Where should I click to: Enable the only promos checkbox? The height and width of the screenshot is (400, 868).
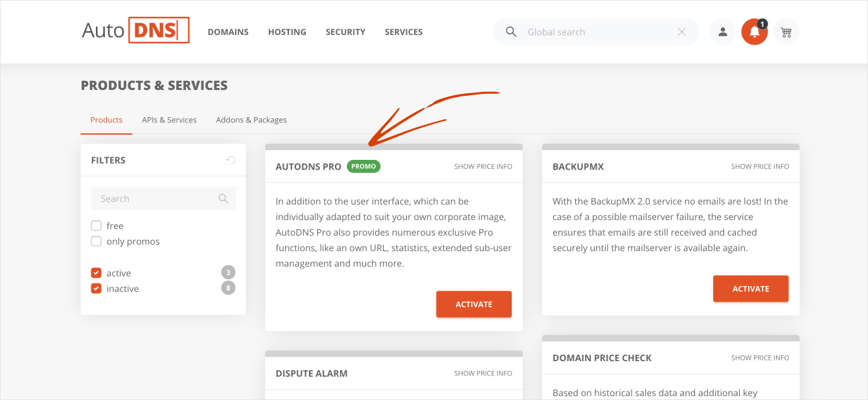[x=97, y=241]
